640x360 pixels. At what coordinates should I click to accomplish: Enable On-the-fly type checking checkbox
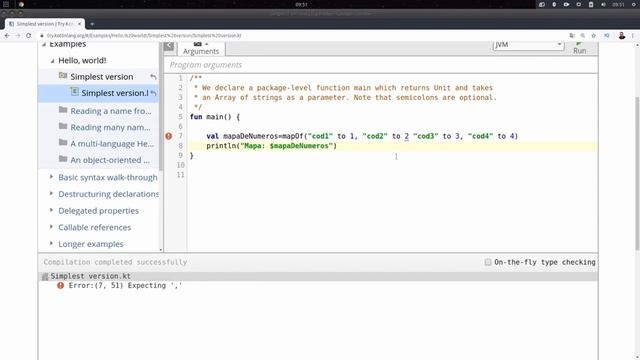click(x=488, y=262)
